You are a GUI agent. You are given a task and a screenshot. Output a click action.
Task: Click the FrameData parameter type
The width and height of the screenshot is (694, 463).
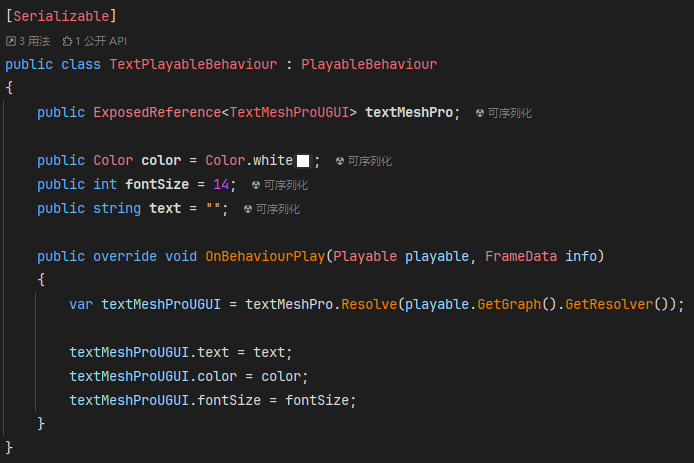click(521, 256)
